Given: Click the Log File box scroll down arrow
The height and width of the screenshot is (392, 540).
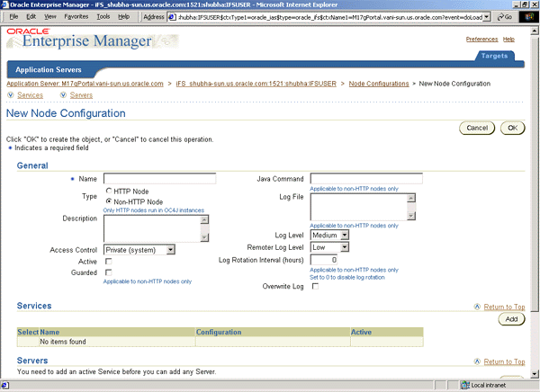Looking at the screenshot, I should click(411, 216).
